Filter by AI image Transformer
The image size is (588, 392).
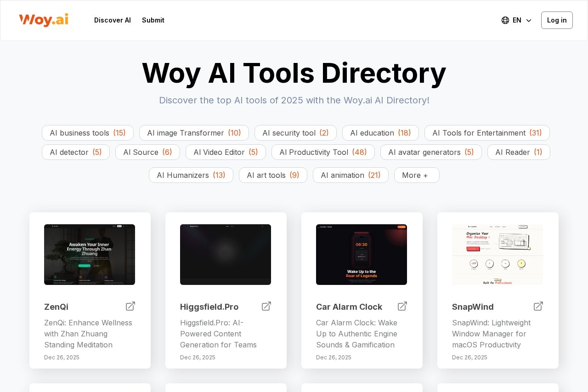tap(194, 133)
